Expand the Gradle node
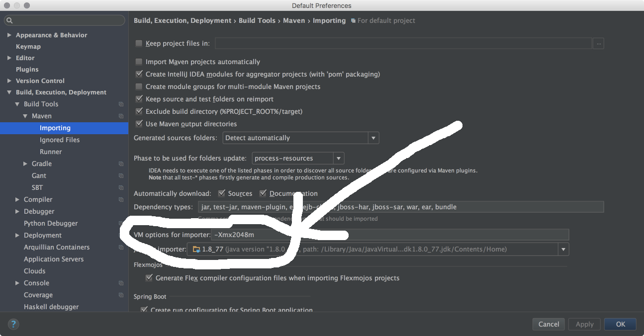644x336 pixels. coord(25,164)
